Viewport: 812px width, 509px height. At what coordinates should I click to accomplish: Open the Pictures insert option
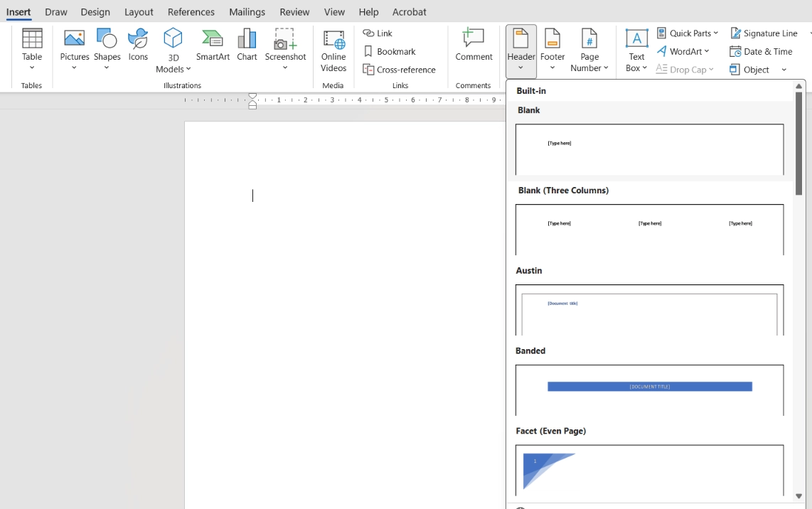75,50
